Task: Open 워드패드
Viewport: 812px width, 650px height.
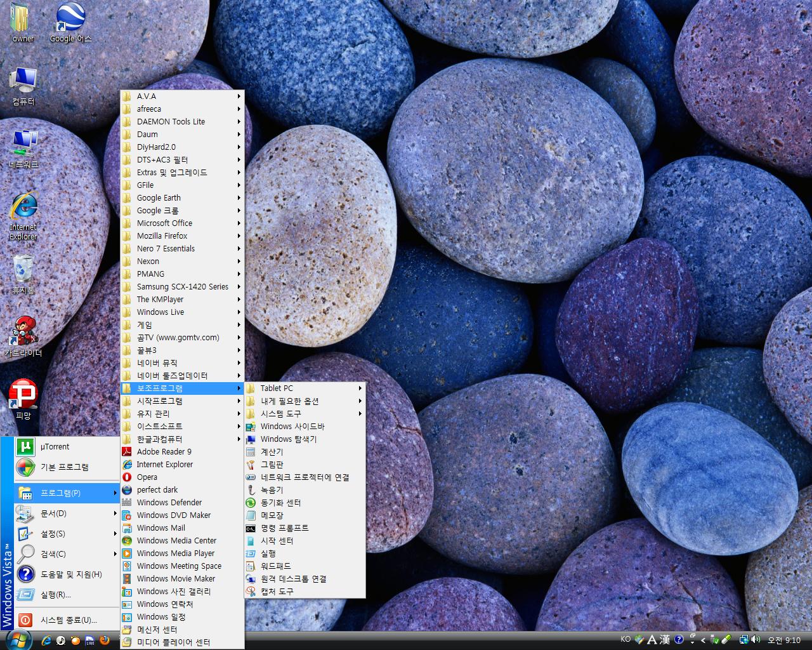Action: [x=305, y=566]
